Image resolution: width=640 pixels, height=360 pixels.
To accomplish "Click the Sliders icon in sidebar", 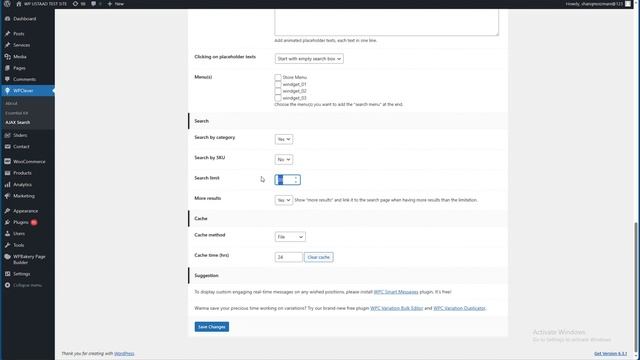I will 7,135.
